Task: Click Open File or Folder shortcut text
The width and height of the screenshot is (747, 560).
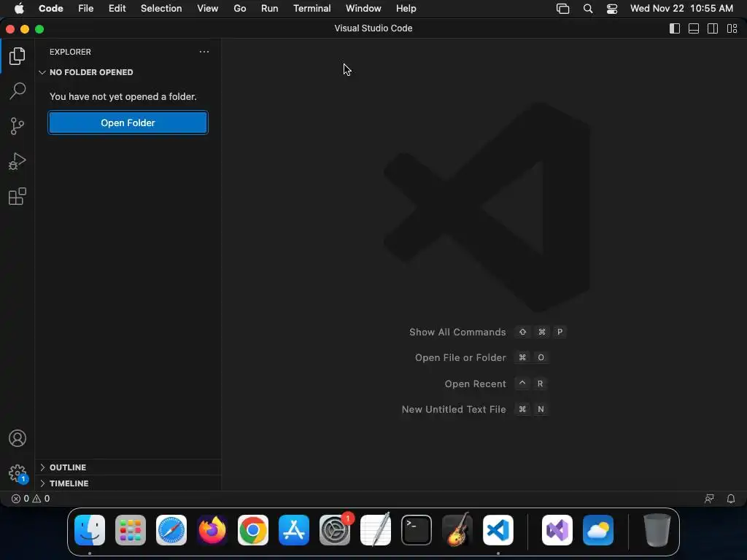Action: 460,357
